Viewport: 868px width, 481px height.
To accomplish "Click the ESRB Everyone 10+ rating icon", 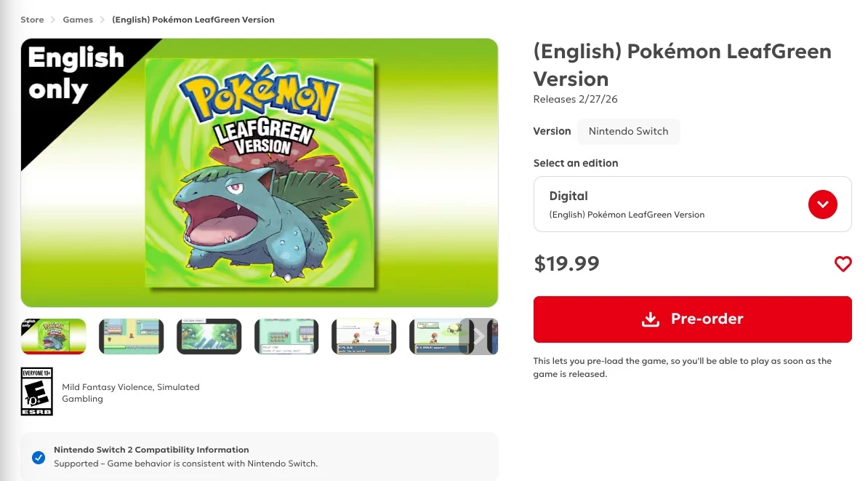I will [37, 391].
